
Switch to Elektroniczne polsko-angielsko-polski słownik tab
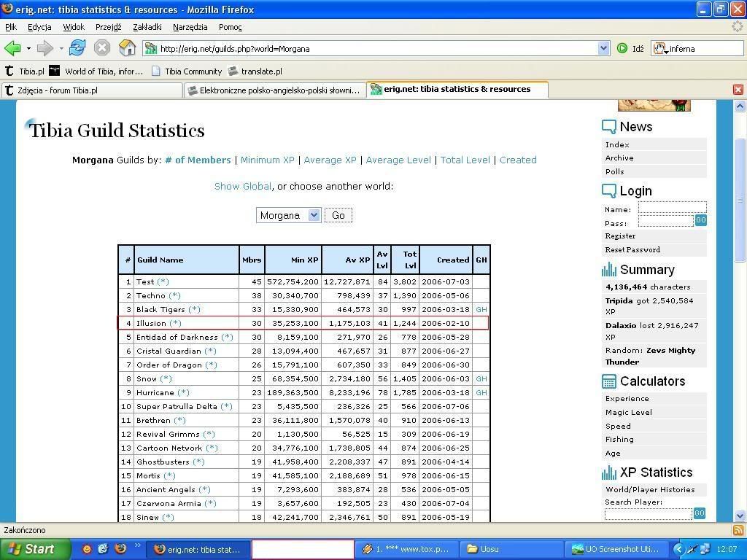(275, 90)
